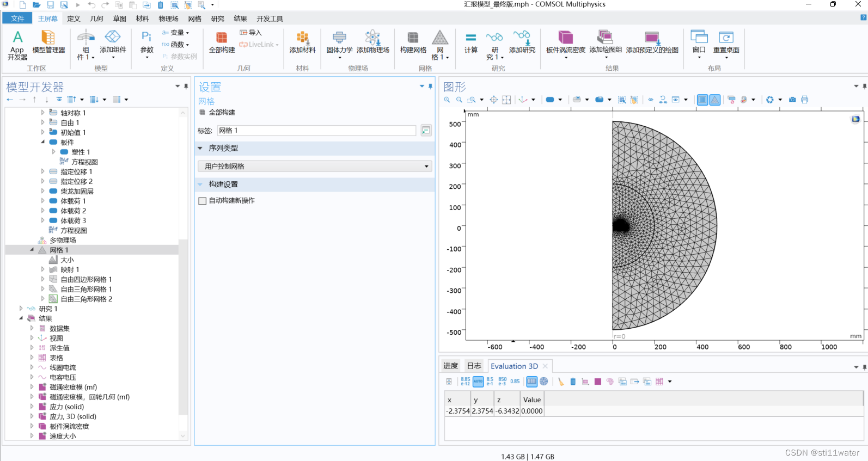
Task: Switch to the 进度 tab
Action: tap(450, 366)
